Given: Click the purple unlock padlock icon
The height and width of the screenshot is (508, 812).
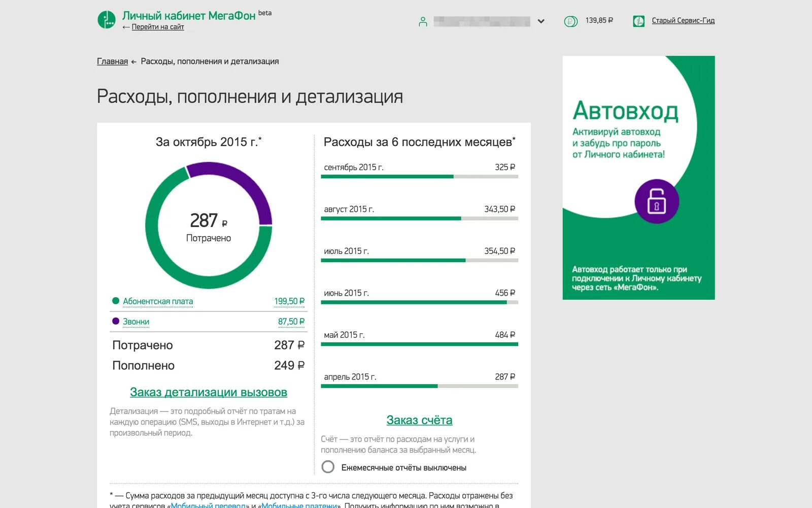Looking at the screenshot, I should tap(657, 201).
